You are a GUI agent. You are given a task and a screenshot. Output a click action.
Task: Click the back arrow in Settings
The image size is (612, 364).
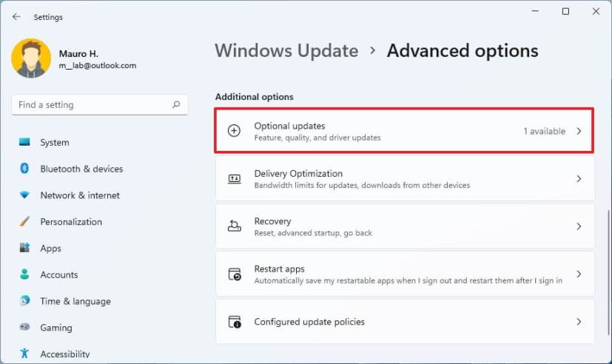16,17
